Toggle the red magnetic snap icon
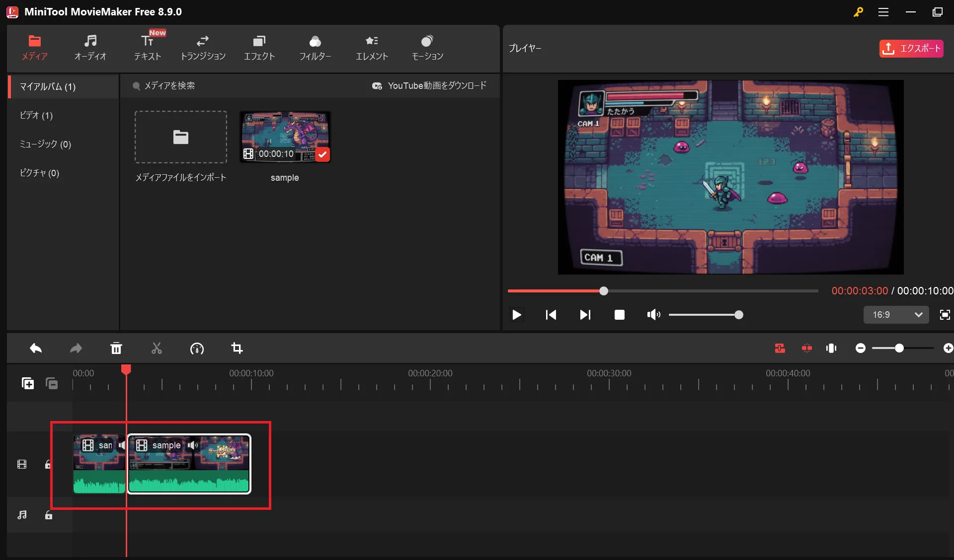 (807, 349)
